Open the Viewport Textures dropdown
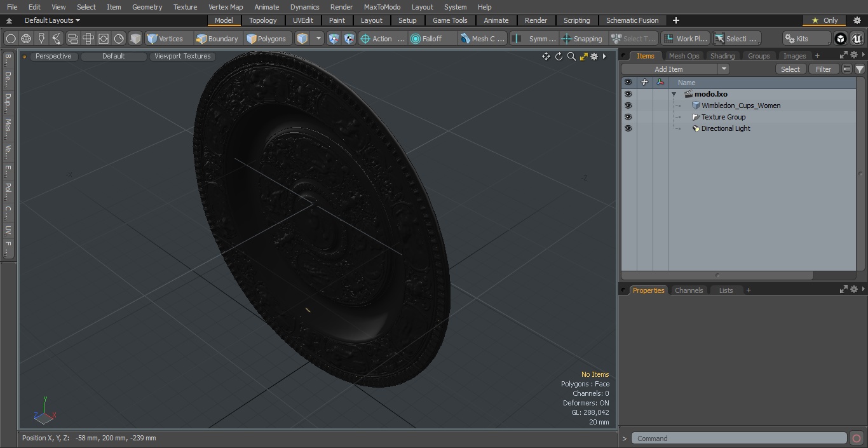Screen dimensions: 868x448 (182, 57)
